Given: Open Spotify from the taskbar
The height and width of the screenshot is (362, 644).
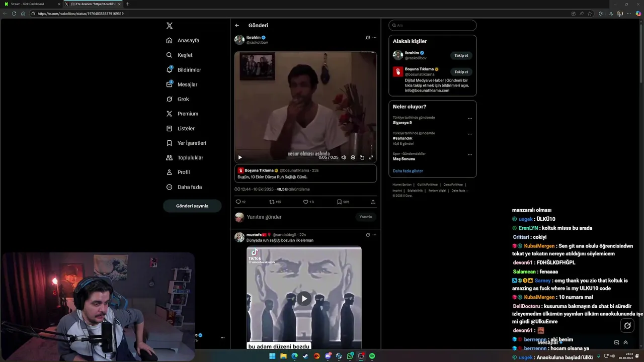Looking at the screenshot, I should pos(372,356).
